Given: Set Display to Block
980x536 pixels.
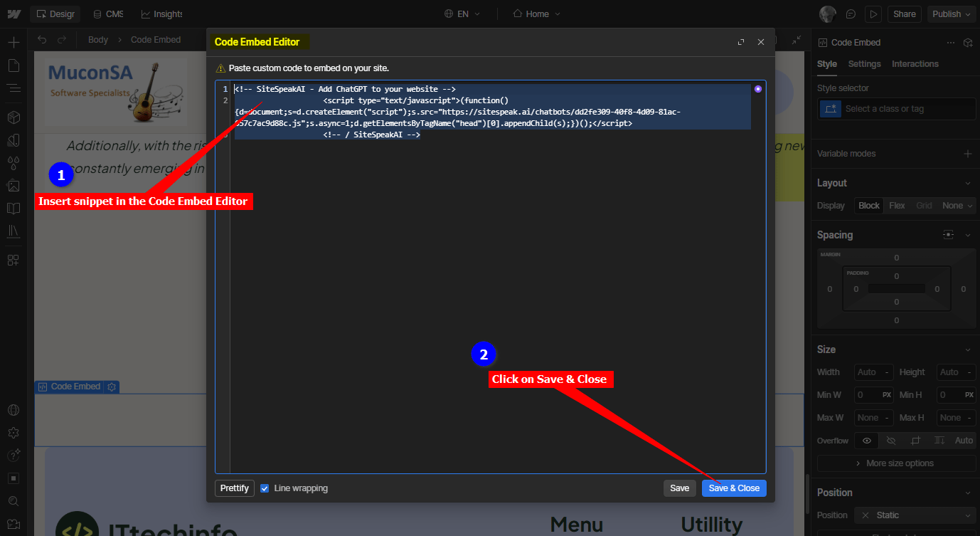Looking at the screenshot, I should pyautogui.click(x=869, y=205).
